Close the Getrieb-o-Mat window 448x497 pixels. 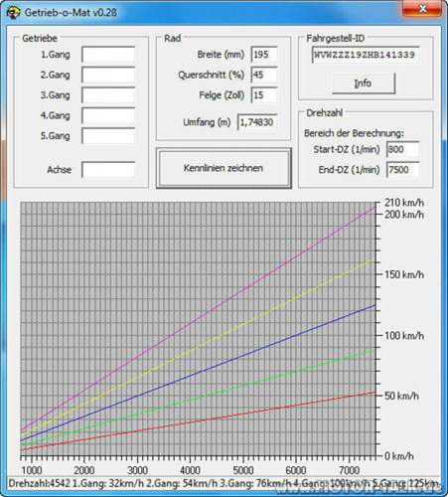pyautogui.click(x=422, y=9)
